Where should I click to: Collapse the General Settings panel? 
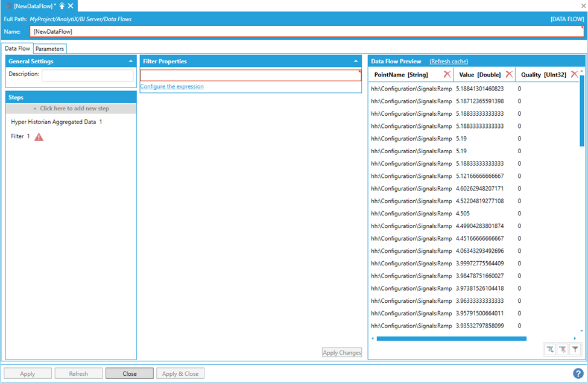point(131,62)
